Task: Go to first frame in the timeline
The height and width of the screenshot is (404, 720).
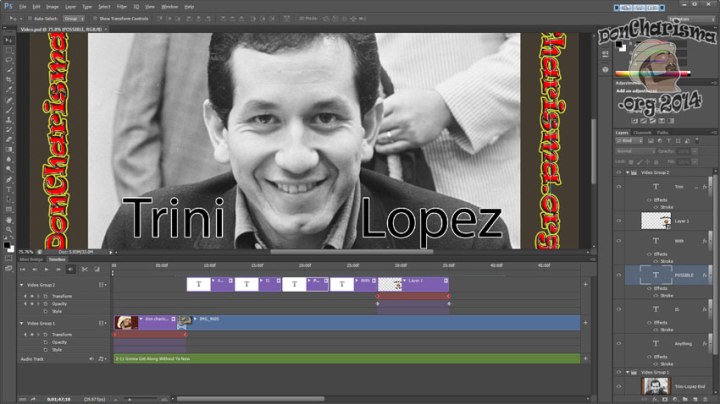Action: point(23,268)
